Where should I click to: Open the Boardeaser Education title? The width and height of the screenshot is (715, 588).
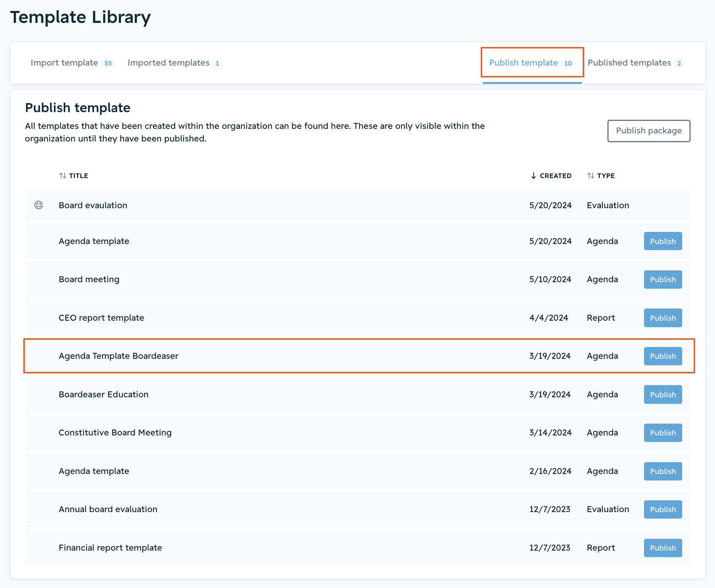[104, 394]
